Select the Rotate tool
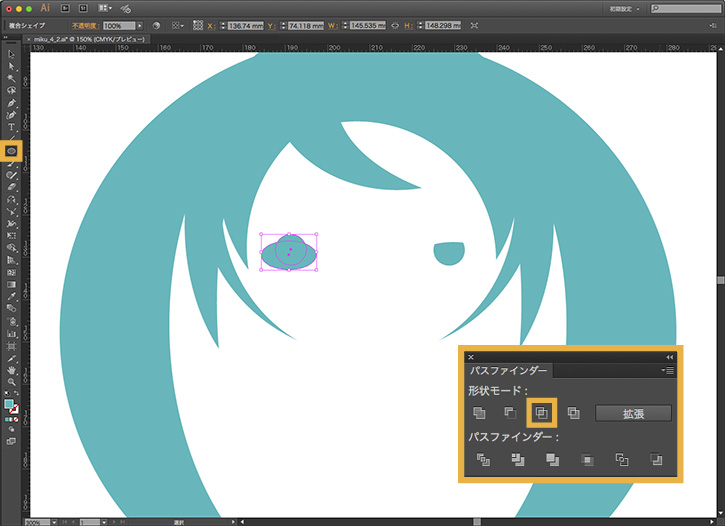Viewport: 725px width, 526px height. [x=11, y=199]
